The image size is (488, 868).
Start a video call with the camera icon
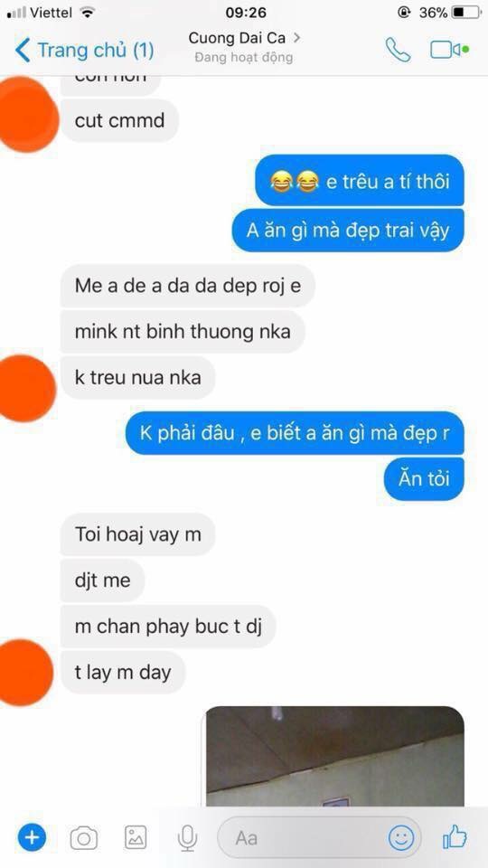[449, 51]
